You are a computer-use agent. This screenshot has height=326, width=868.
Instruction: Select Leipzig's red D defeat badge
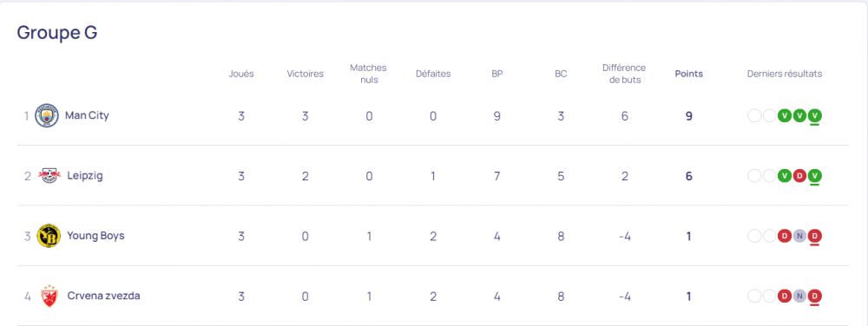point(799,176)
